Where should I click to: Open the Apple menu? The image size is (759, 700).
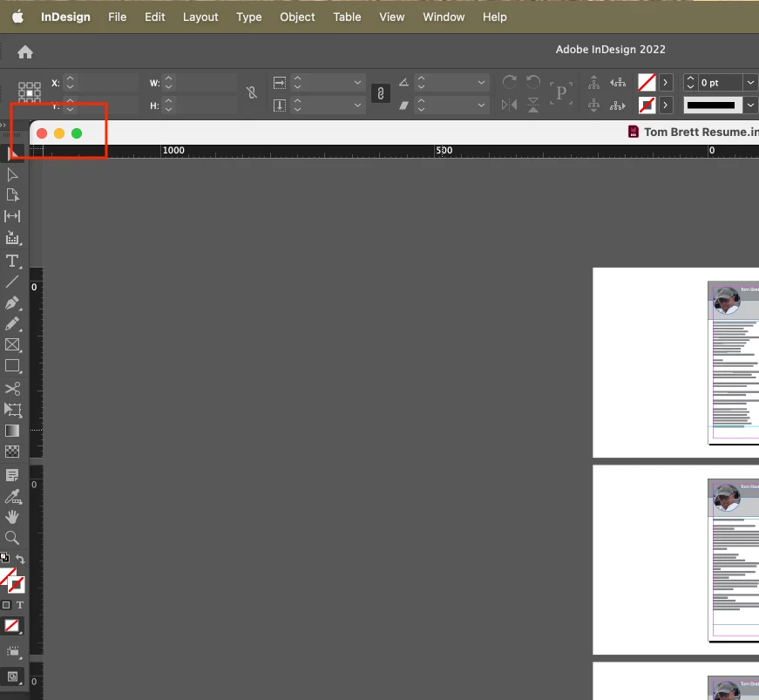click(18, 17)
